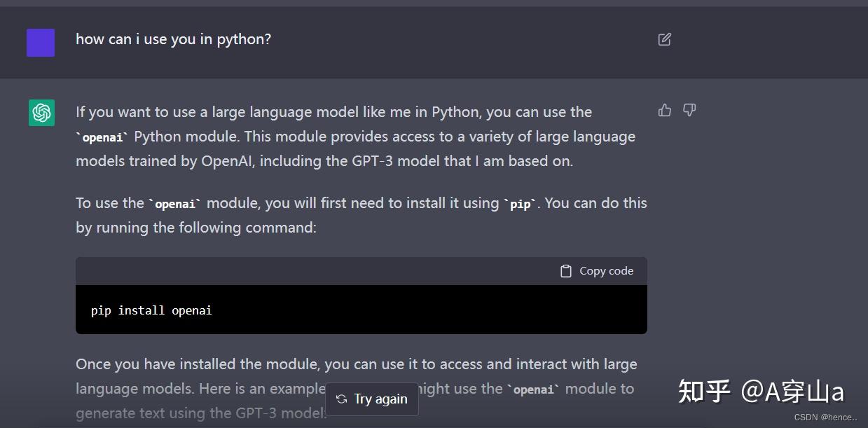Give the response a thumbs down
Viewport: 868px width, 428px height.
pyautogui.click(x=689, y=110)
